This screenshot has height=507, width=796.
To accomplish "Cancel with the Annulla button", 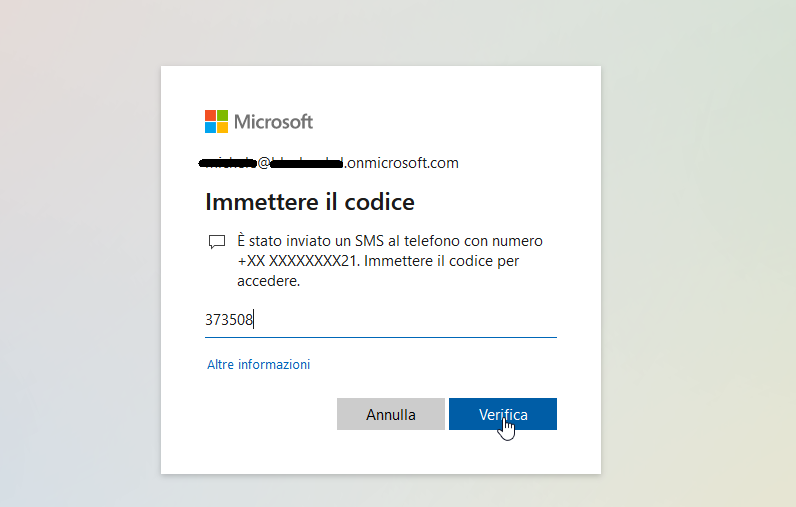I will pyautogui.click(x=391, y=414).
